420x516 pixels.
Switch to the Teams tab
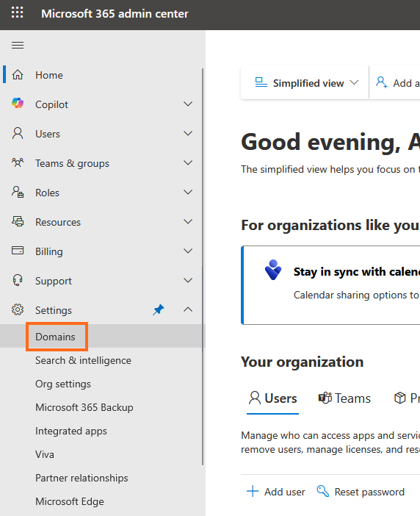coord(344,398)
